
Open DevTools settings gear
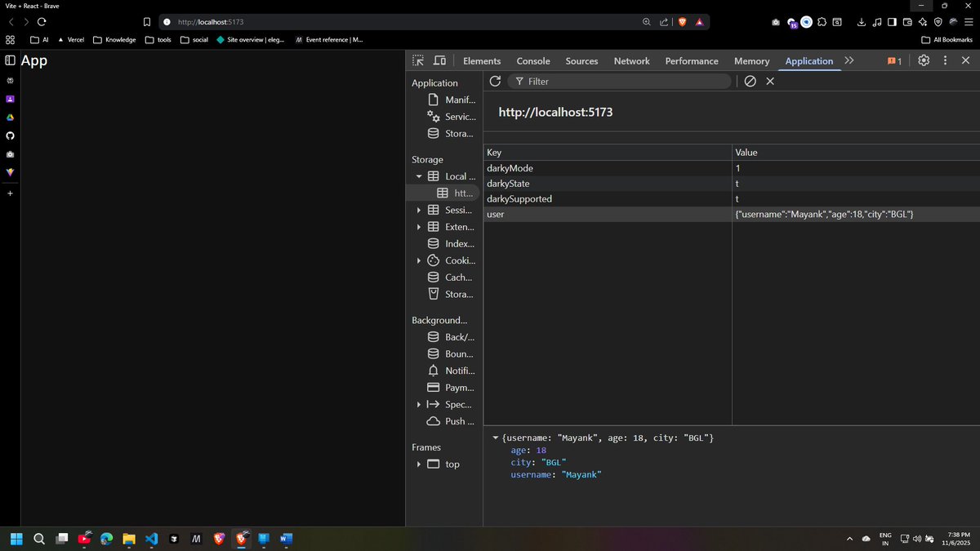point(922,60)
